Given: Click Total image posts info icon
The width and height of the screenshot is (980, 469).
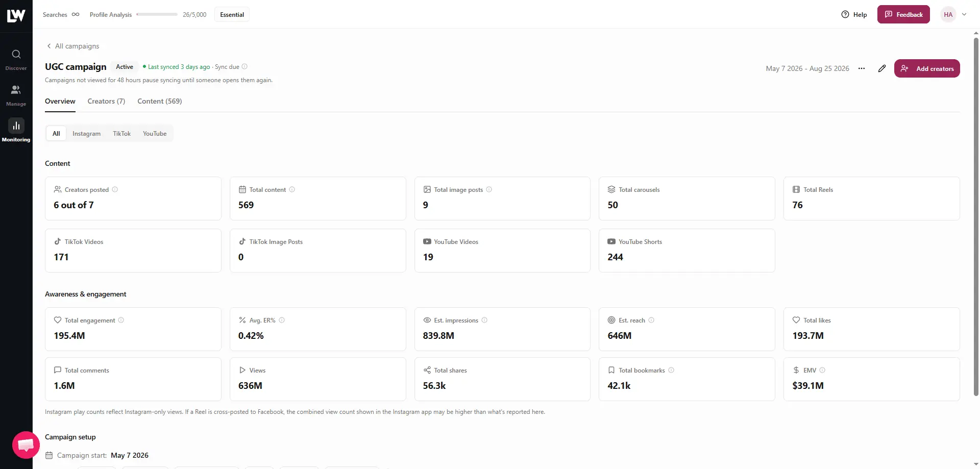Looking at the screenshot, I should (489, 189).
